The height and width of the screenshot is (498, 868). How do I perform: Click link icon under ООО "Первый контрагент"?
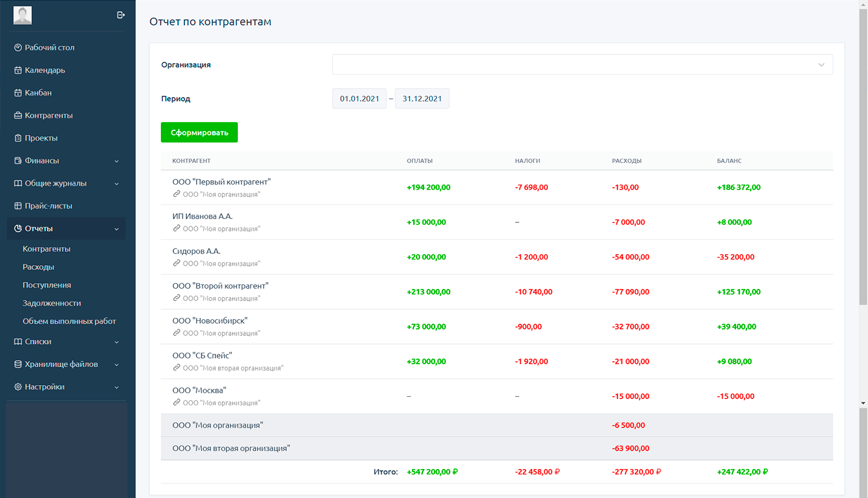[176, 194]
